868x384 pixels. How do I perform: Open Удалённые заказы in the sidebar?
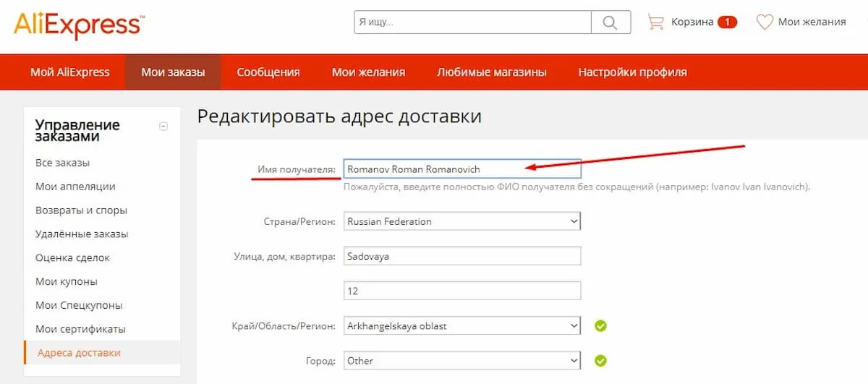(82, 234)
